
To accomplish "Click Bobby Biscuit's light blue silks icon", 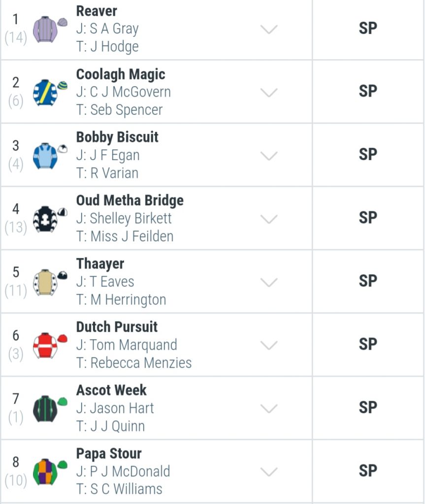I will point(50,156).
